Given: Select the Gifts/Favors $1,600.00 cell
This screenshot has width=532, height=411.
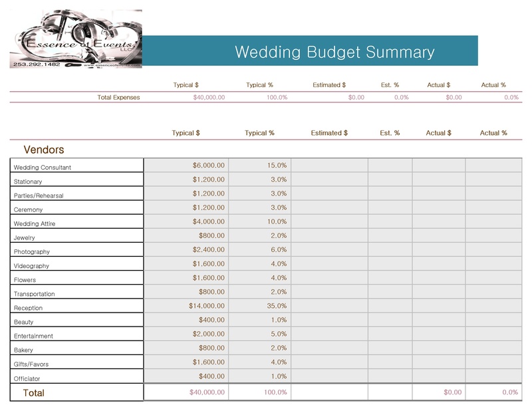Looking at the screenshot, I should coord(186,362).
